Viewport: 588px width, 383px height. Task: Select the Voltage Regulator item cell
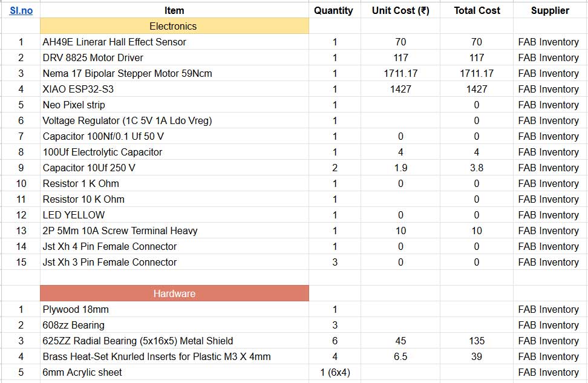point(127,120)
